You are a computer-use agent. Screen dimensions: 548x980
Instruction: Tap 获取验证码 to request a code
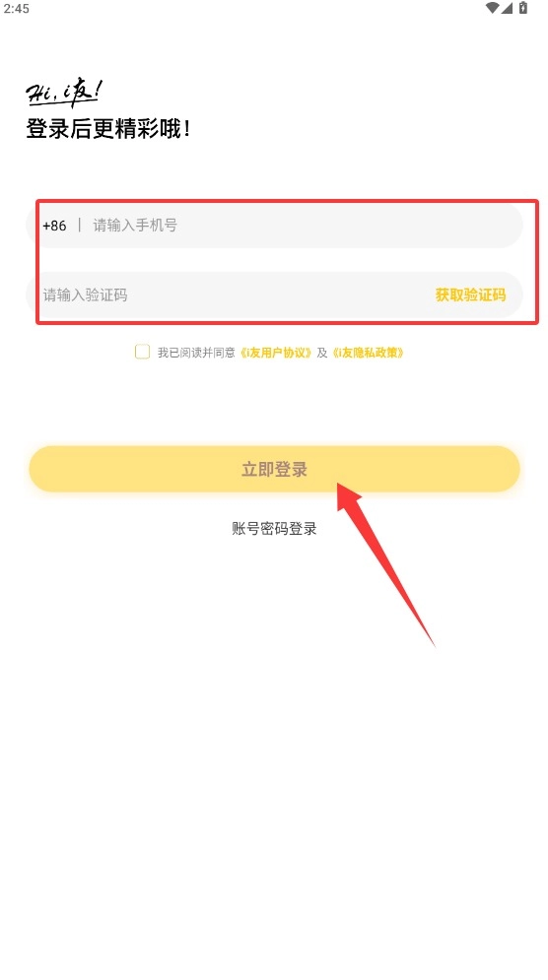pos(470,295)
